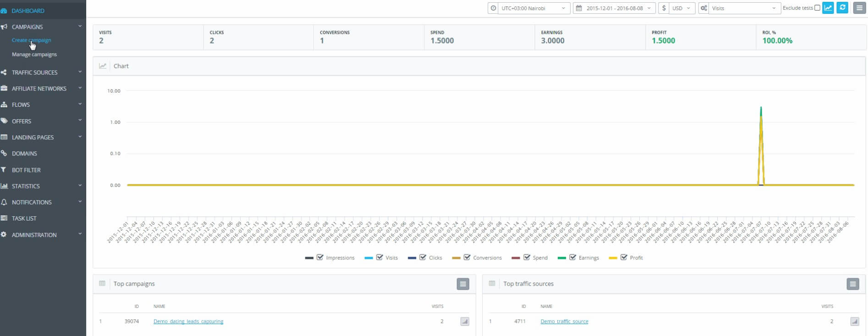Uncheck the Impressions series in chart legend
868x336 pixels.
click(x=320, y=258)
